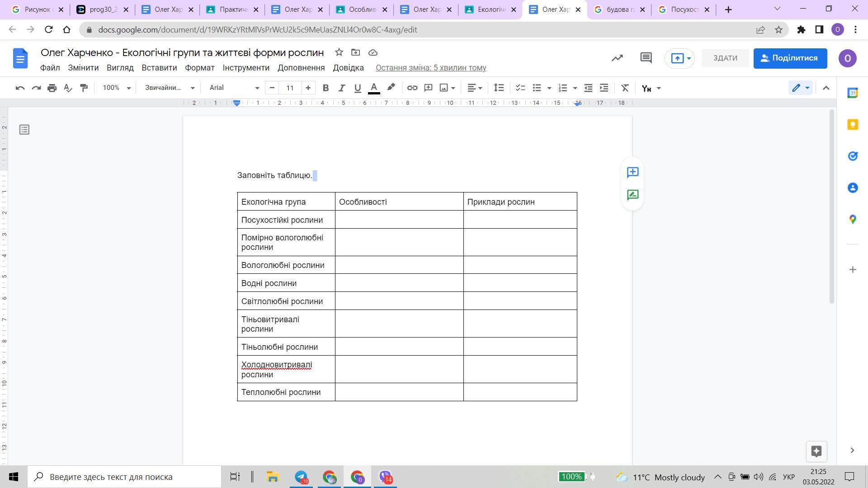The height and width of the screenshot is (488, 868).
Task: Toggle bold formatting
Action: click(x=325, y=88)
